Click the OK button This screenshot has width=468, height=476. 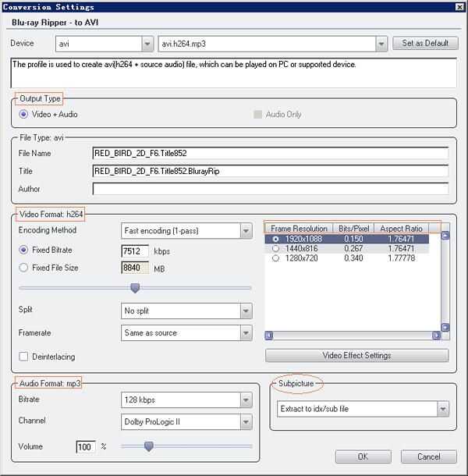click(x=363, y=456)
